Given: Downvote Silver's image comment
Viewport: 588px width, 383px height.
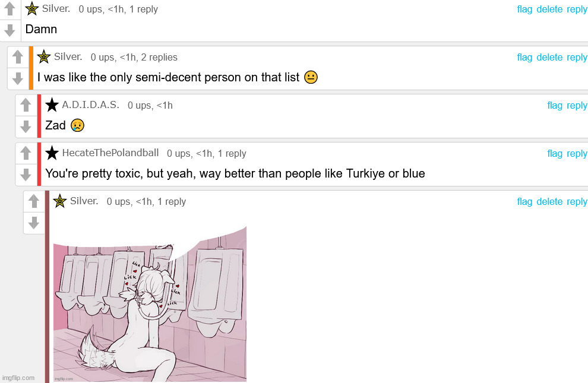Looking at the screenshot, I should tap(34, 223).
